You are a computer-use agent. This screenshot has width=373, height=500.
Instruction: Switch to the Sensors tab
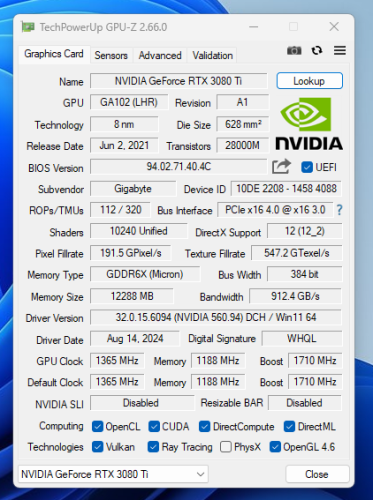pos(111,55)
